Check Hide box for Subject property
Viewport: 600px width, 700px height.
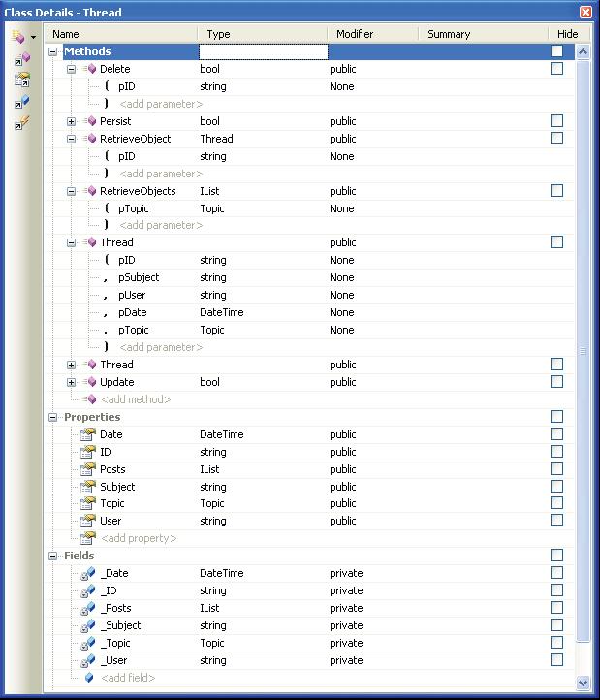pyautogui.click(x=556, y=487)
